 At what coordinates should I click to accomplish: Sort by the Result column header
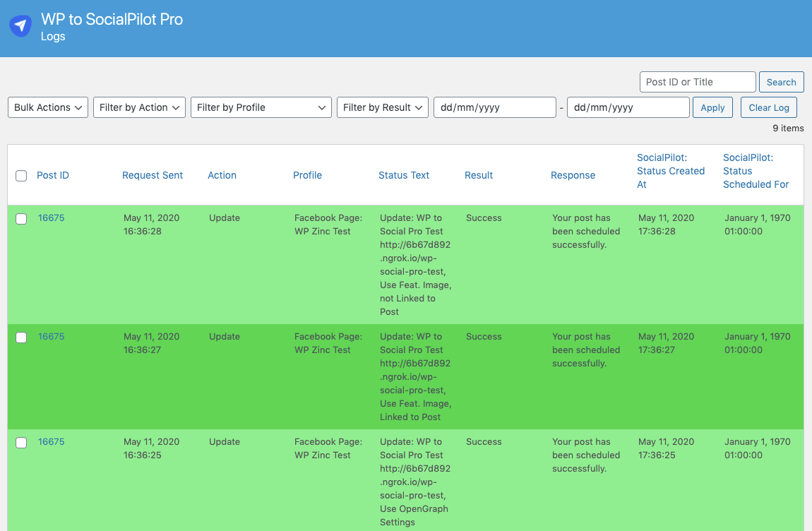479,175
